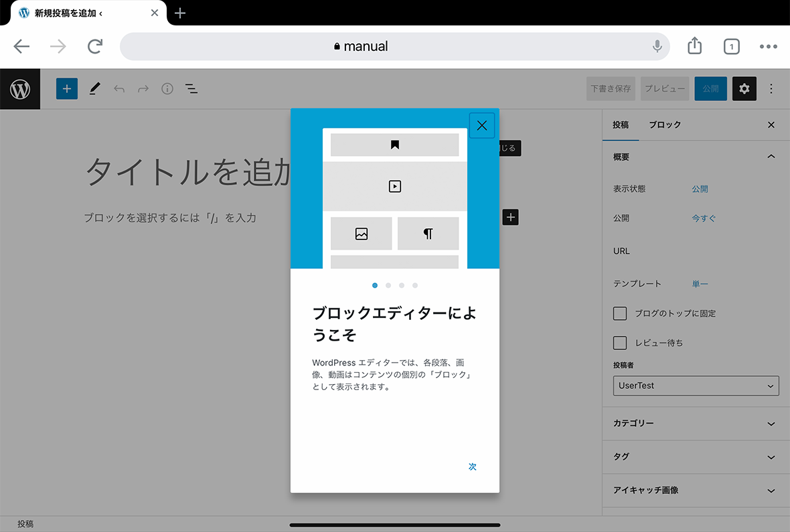Expand the カテゴリー panel
Viewport: 790px width, 532px height.
point(696,424)
